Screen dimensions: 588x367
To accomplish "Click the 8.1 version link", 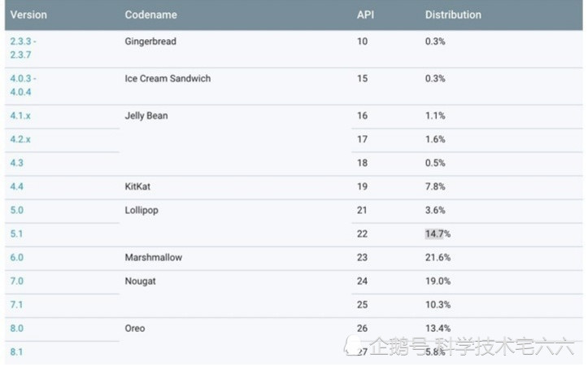I will pyautogui.click(x=16, y=352).
